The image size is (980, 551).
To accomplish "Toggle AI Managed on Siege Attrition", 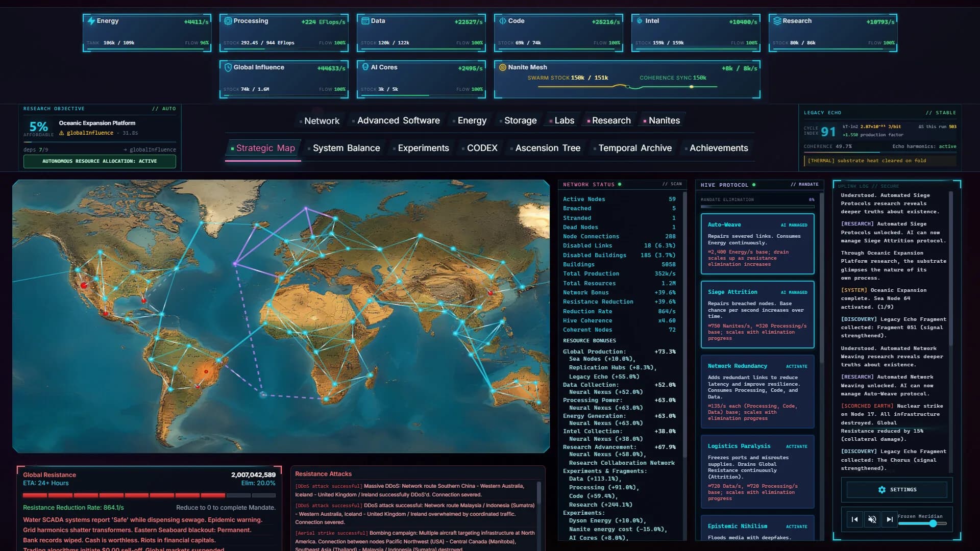I will coord(794,292).
